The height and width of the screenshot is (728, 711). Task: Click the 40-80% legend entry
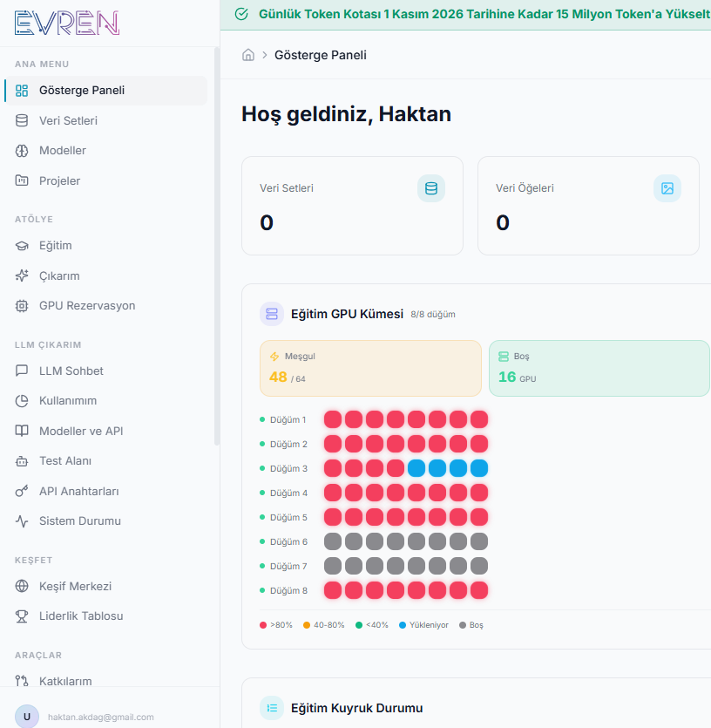[324, 625]
